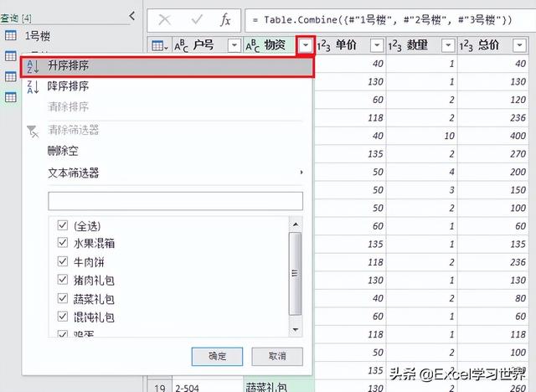
Task: Click the 数量 column header
Action: 421,45
